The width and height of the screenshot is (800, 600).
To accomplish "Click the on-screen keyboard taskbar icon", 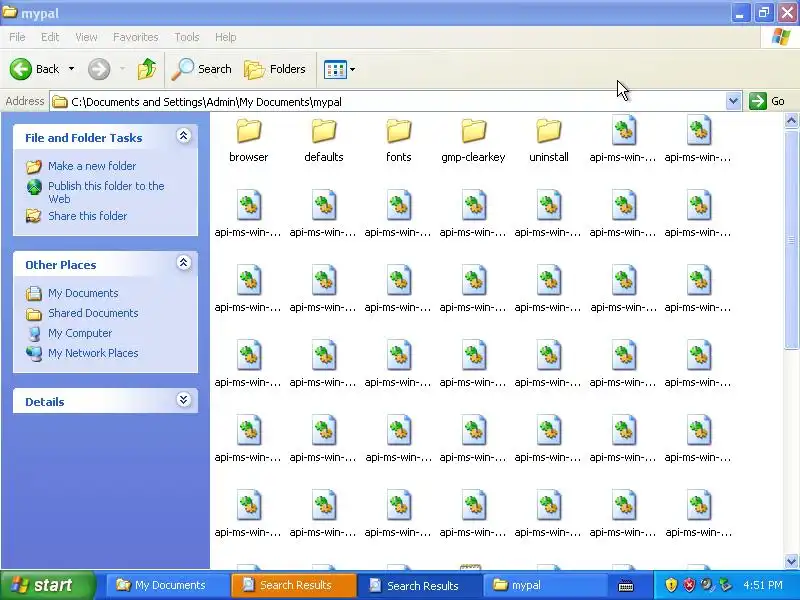I will [x=626, y=586].
